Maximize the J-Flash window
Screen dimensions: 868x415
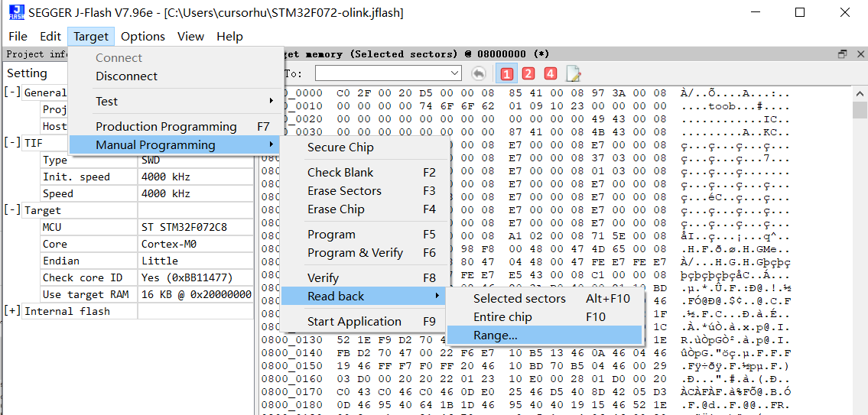[800, 12]
